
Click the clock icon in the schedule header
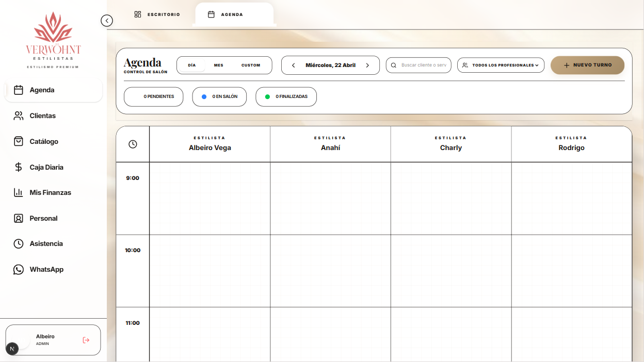tap(133, 144)
